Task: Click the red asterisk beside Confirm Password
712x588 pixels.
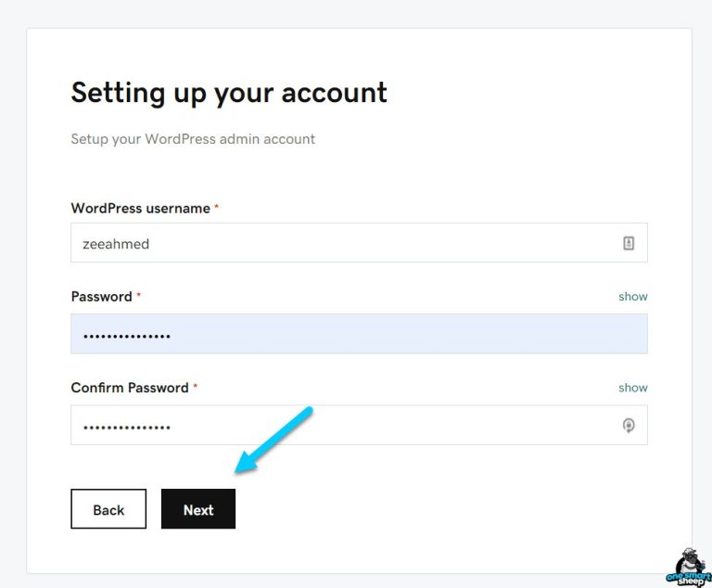Action: 196,388
